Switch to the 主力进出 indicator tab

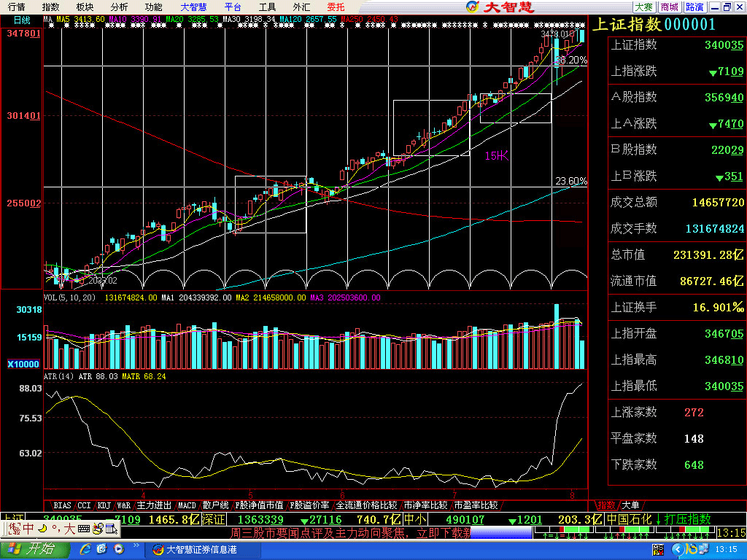click(x=154, y=505)
